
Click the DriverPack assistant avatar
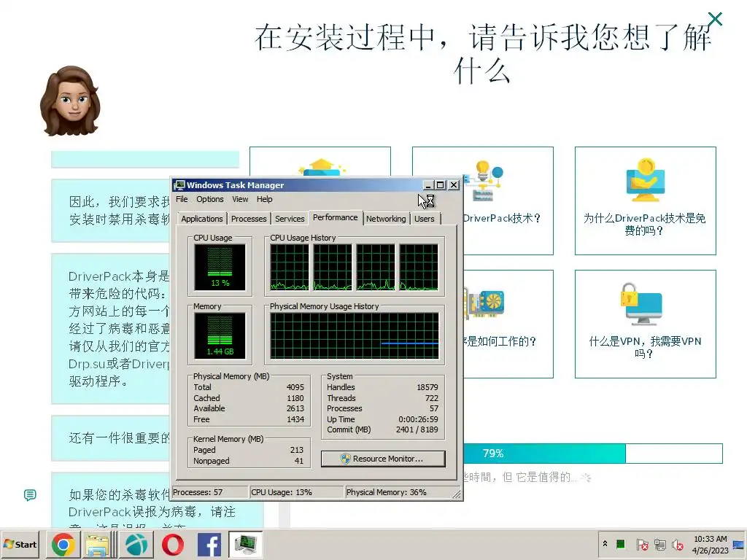(x=71, y=101)
